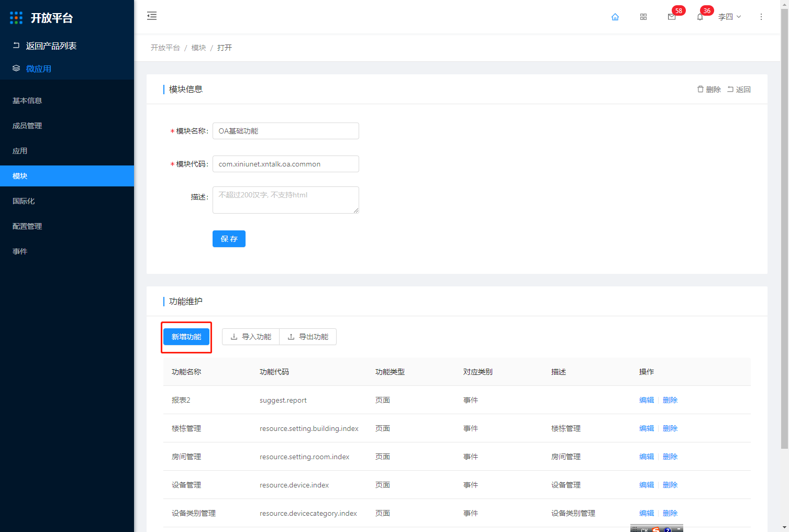The width and height of the screenshot is (789, 532).
Task: Delete the 楼栋管理 function
Action: click(x=670, y=428)
